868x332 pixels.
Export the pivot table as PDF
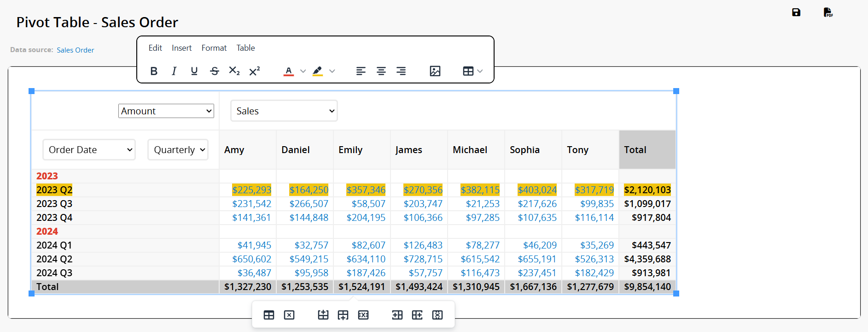pyautogui.click(x=828, y=12)
